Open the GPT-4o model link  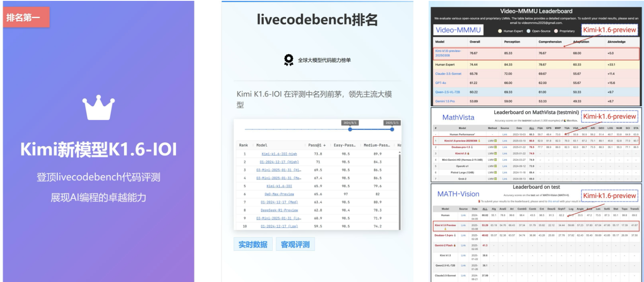point(441,83)
